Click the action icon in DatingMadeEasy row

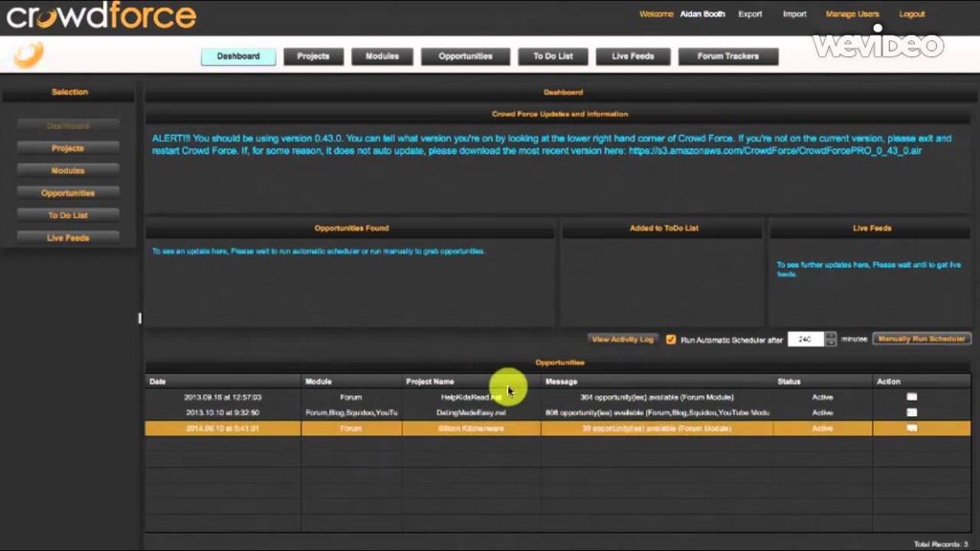[912, 412]
